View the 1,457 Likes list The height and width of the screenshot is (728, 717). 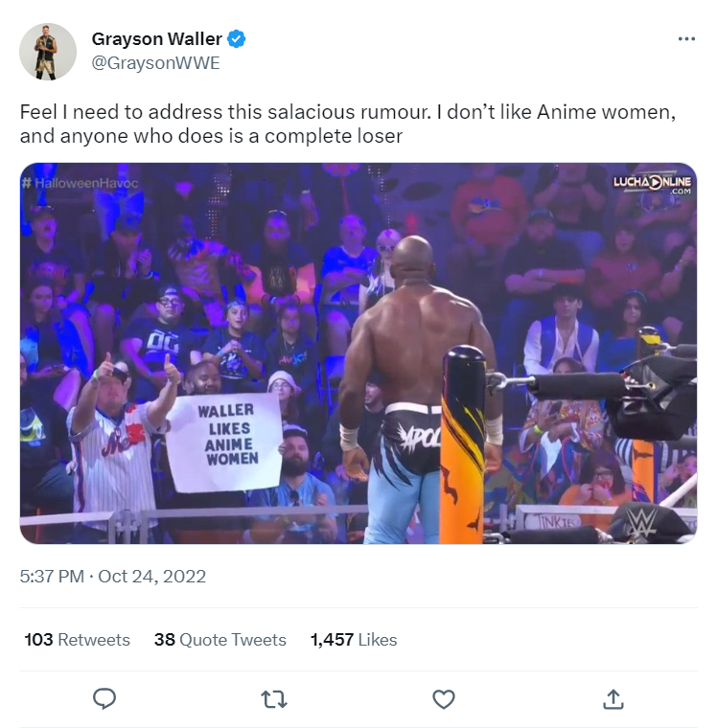(x=354, y=640)
